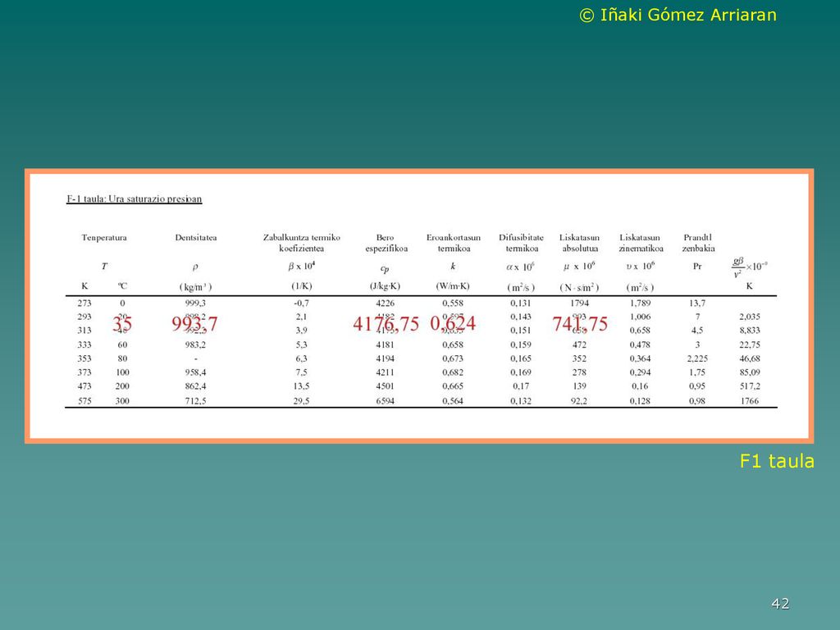Click the 'Difusibitate termikoa' column header

521,243
